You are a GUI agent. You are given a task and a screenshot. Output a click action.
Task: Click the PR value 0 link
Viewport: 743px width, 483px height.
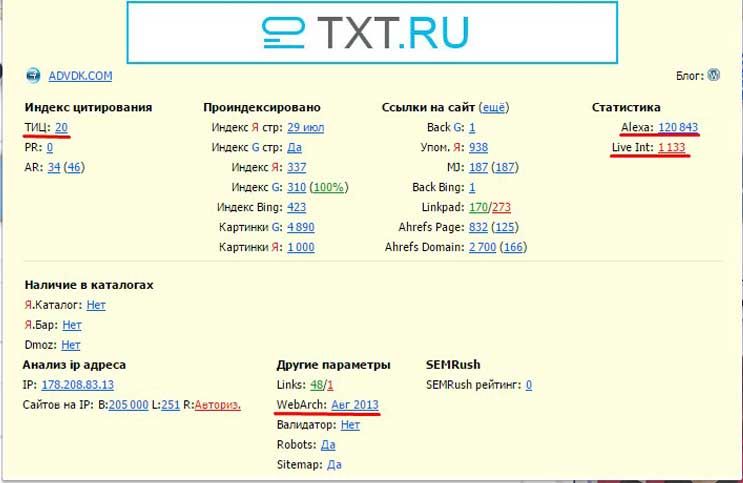[x=50, y=147]
